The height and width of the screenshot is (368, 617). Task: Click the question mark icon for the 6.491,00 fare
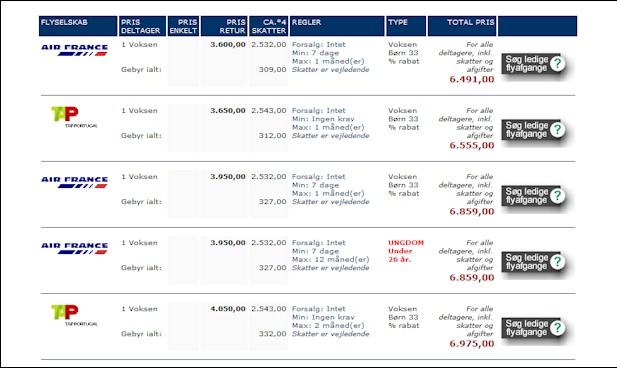pyautogui.click(x=558, y=63)
